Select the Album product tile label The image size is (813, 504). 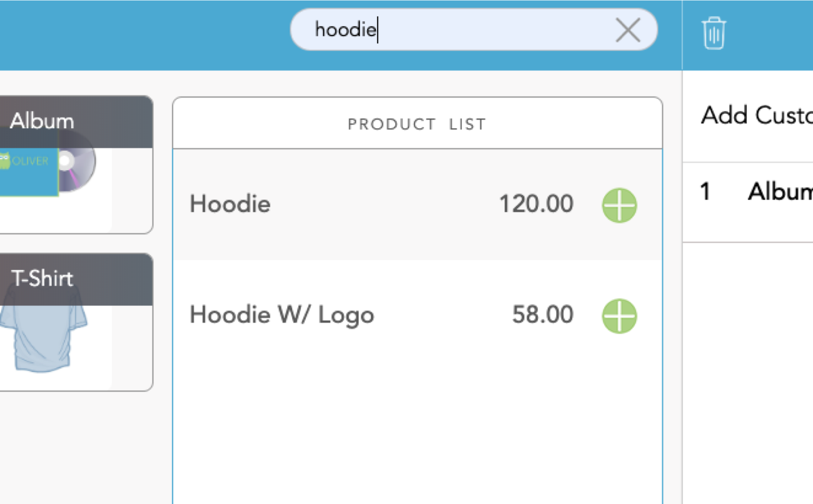click(x=43, y=121)
